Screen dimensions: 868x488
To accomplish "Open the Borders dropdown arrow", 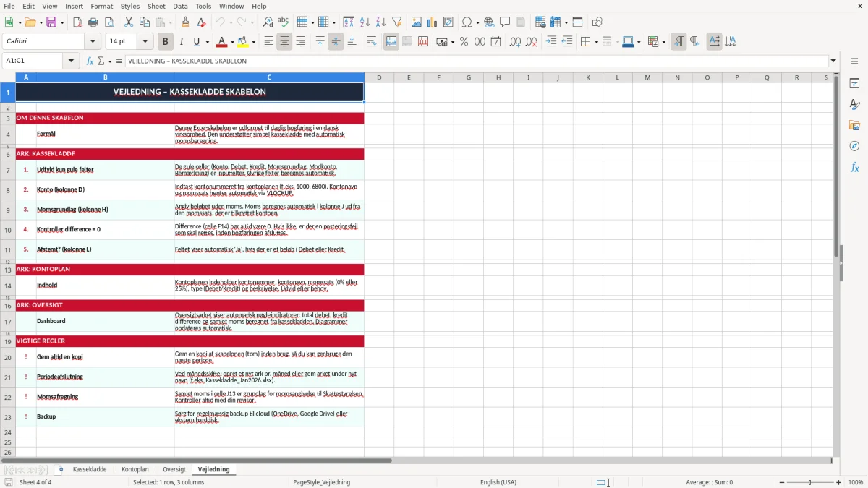I will pos(595,42).
